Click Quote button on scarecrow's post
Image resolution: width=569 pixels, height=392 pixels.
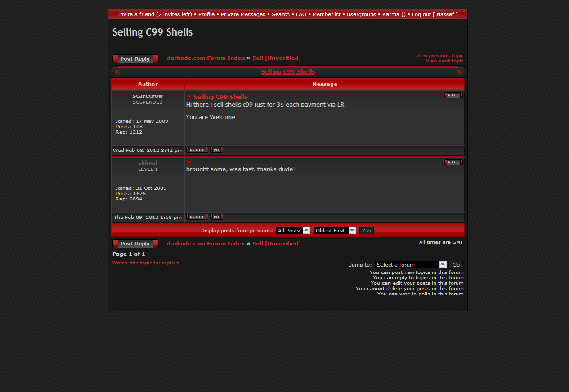click(453, 95)
